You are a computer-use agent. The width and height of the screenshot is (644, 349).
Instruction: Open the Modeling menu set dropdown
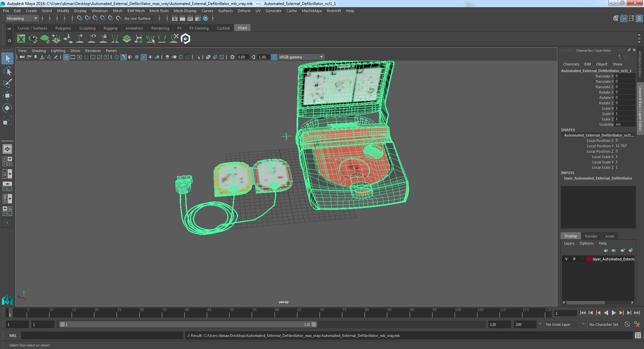pyautogui.click(x=22, y=18)
